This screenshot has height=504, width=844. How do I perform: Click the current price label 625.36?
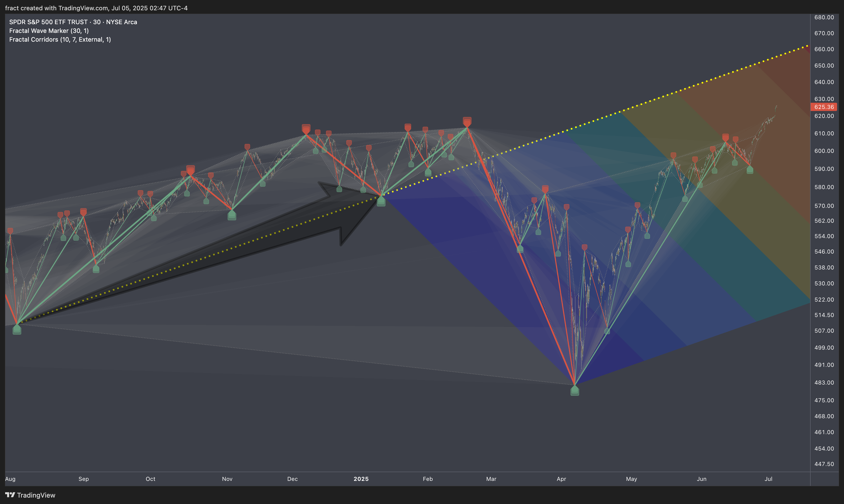point(824,107)
